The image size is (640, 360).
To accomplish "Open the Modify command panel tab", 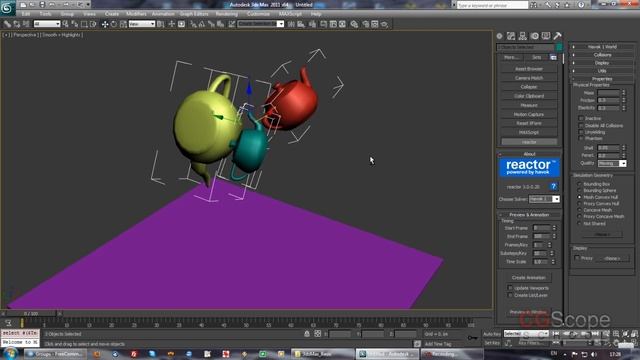I will click(511, 36).
